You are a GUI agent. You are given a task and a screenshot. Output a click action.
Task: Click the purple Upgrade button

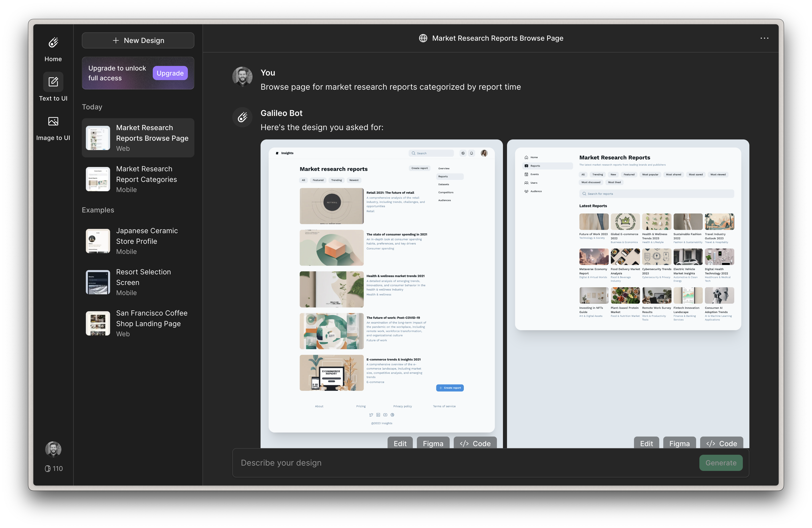click(170, 73)
